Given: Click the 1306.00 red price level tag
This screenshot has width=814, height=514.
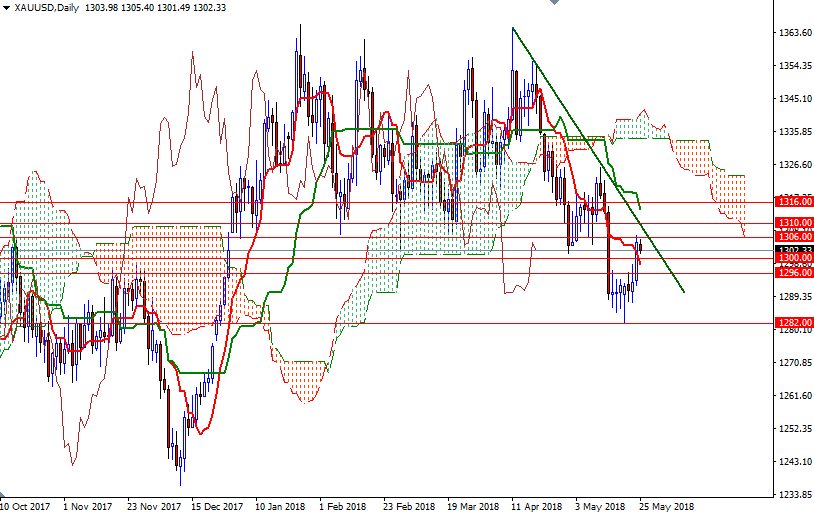Looking at the screenshot, I should coord(793,236).
